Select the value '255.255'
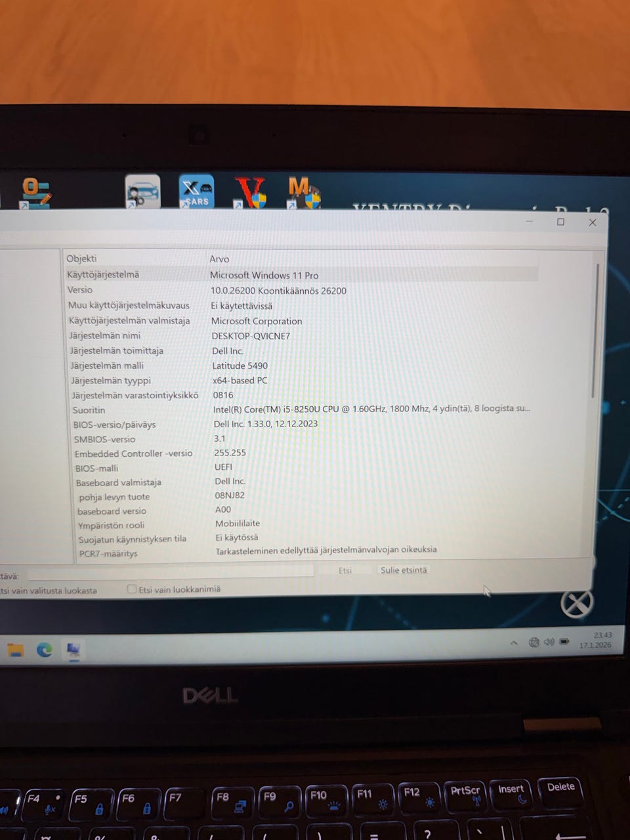Screen dimensions: 630x840 [230, 453]
